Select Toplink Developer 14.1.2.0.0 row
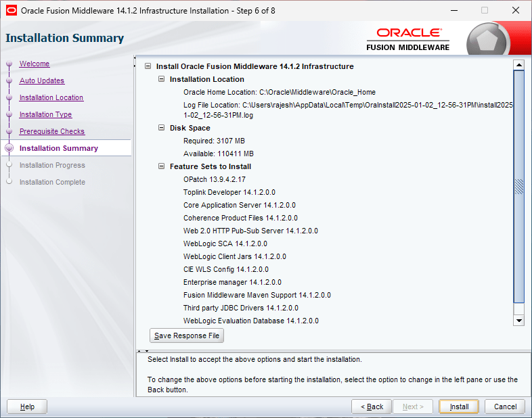Screen dimensions: 532x418 coord(229,192)
